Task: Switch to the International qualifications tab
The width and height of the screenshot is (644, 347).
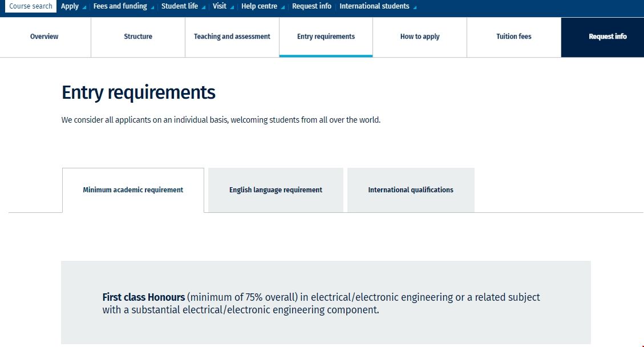Action: [x=411, y=190]
